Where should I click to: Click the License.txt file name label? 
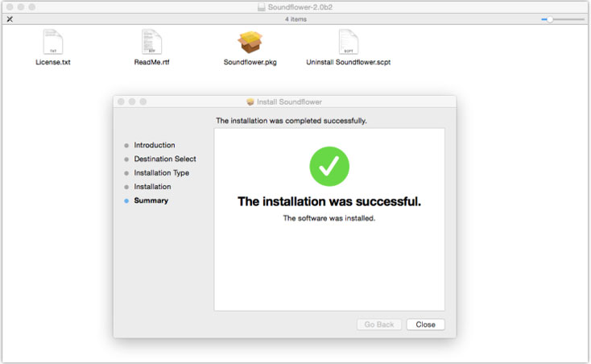tap(53, 62)
